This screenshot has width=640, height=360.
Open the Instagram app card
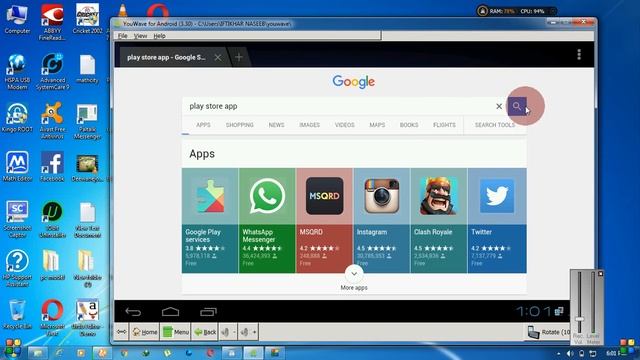382,220
